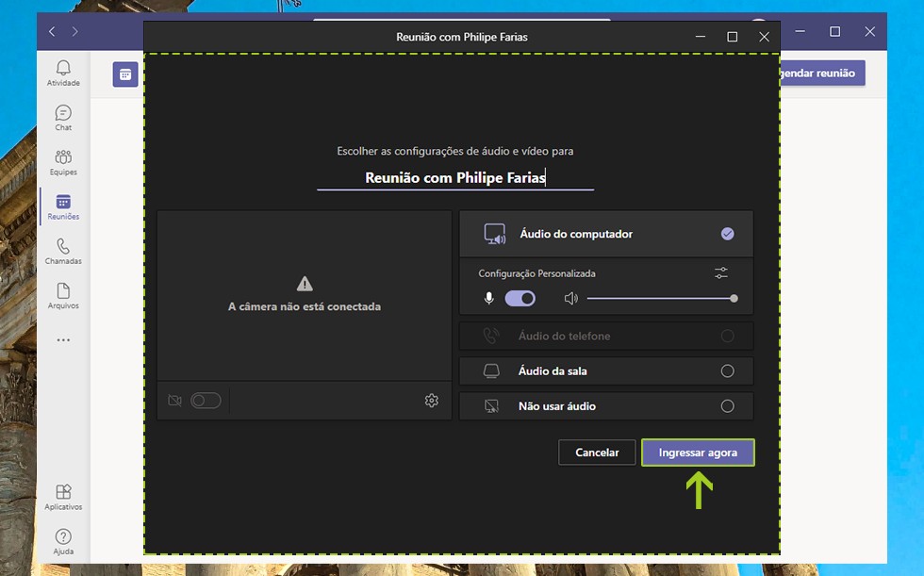
Task: Open custom audio configuration sliders icon
Action: pyautogui.click(x=721, y=273)
